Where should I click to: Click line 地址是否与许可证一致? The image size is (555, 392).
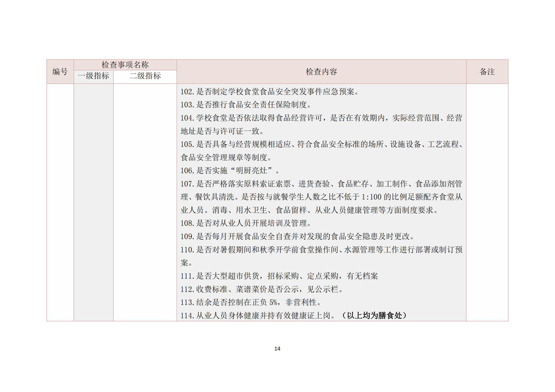click(222, 131)
